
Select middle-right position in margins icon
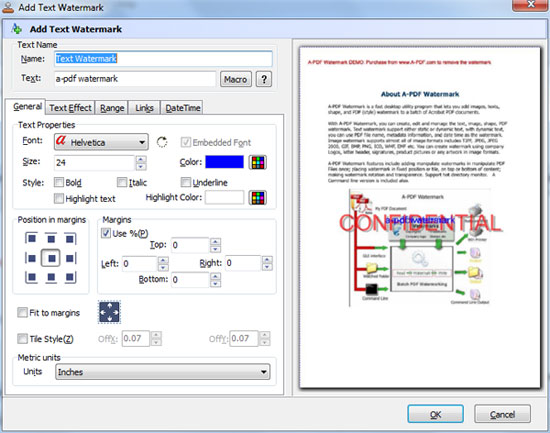(x=70, y=258)
